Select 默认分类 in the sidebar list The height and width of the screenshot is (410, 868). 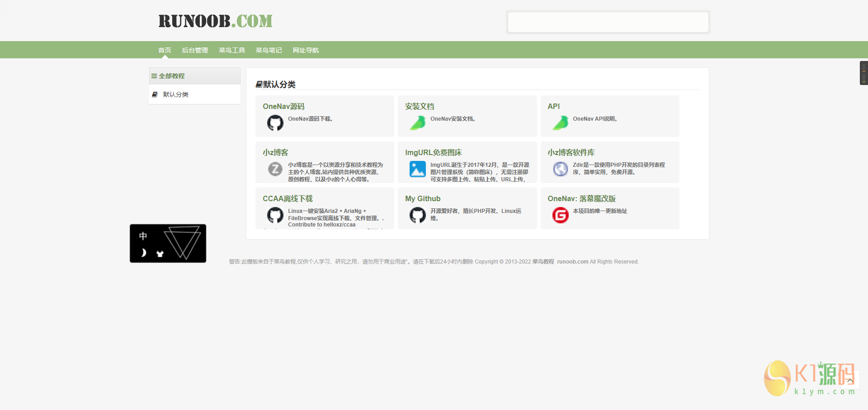pyautogui.click(x=195, y=94)
